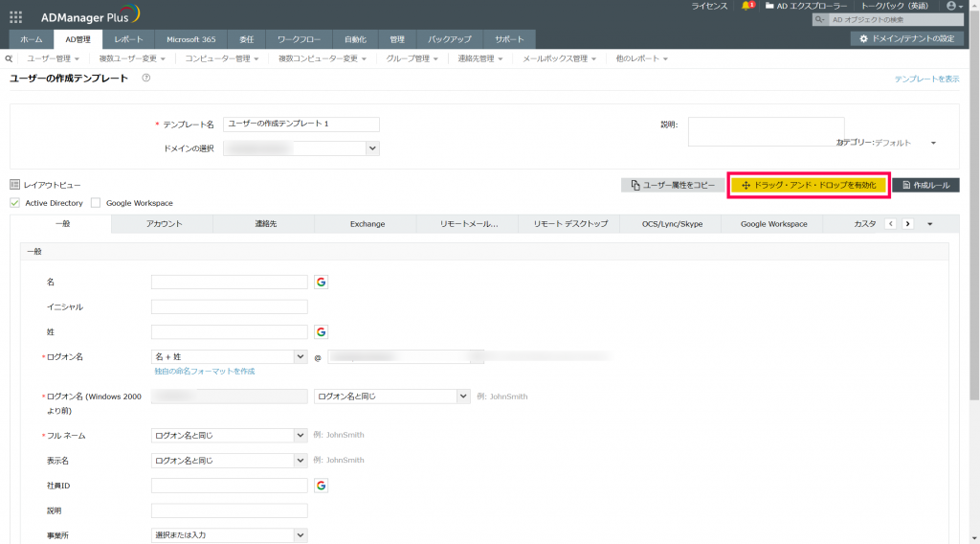The height and width of the screenshot is (544, 980).
Task: Expand the tab overflow dropdown arrow
Action: (x=930, y=224)
